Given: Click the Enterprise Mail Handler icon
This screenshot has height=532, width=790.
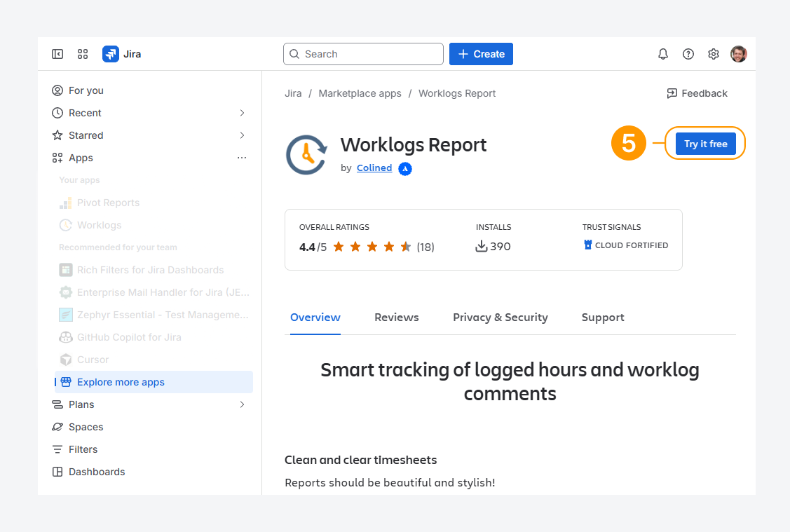Looking at the screenshot, I should coord(65,292).
